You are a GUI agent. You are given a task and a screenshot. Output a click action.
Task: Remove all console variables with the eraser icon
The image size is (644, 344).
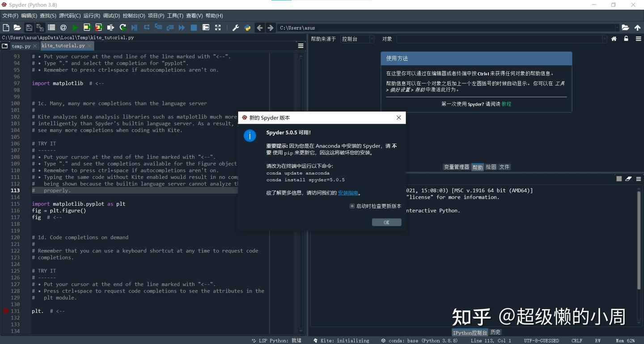point(628,178)
